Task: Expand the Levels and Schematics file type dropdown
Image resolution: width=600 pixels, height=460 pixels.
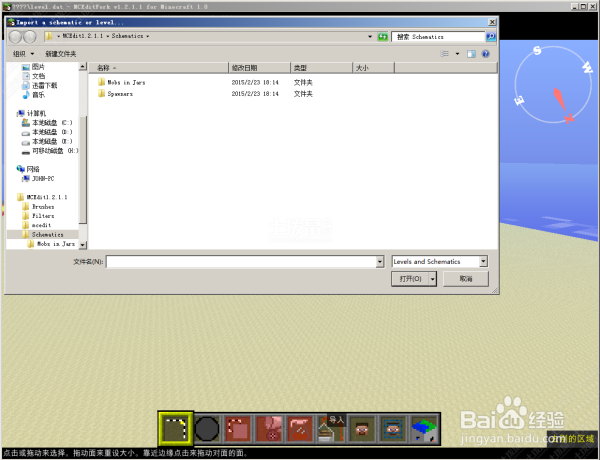Action: (x=483, y=261)
